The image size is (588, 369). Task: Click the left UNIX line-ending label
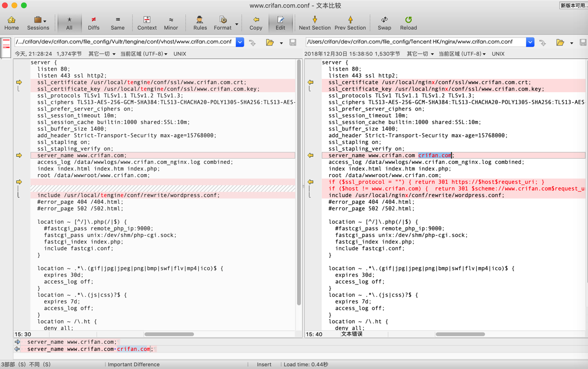point(180,54)
